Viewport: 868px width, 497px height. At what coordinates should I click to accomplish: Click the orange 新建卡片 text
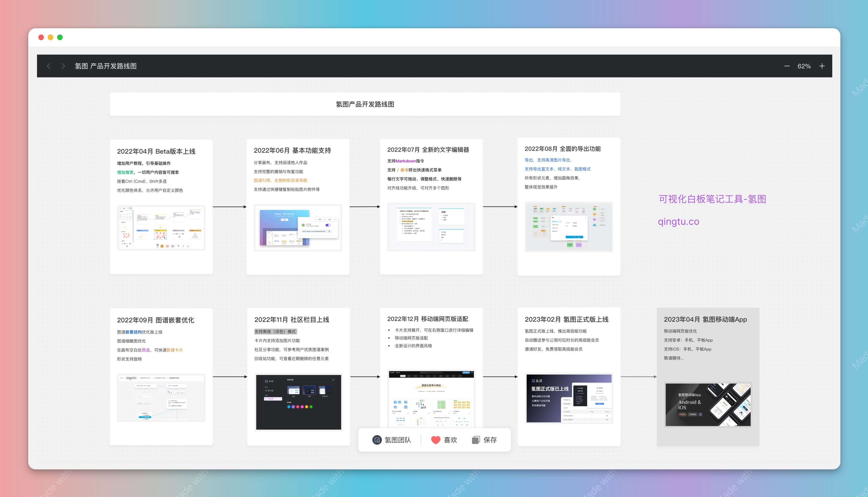(175, 350)
